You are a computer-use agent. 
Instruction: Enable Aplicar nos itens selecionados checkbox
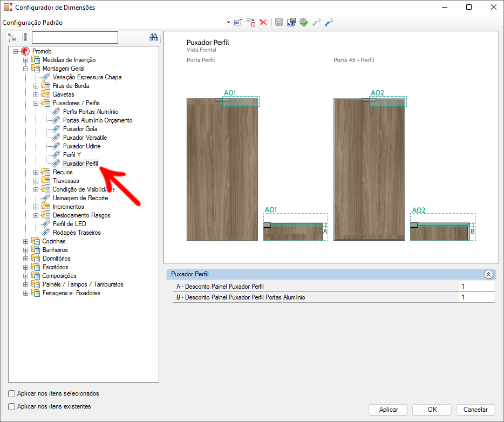tap(11, 393)
